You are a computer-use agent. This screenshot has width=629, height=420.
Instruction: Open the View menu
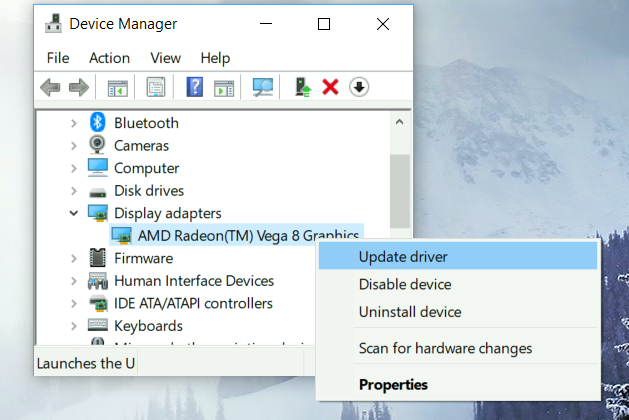[x=165, y=58]
